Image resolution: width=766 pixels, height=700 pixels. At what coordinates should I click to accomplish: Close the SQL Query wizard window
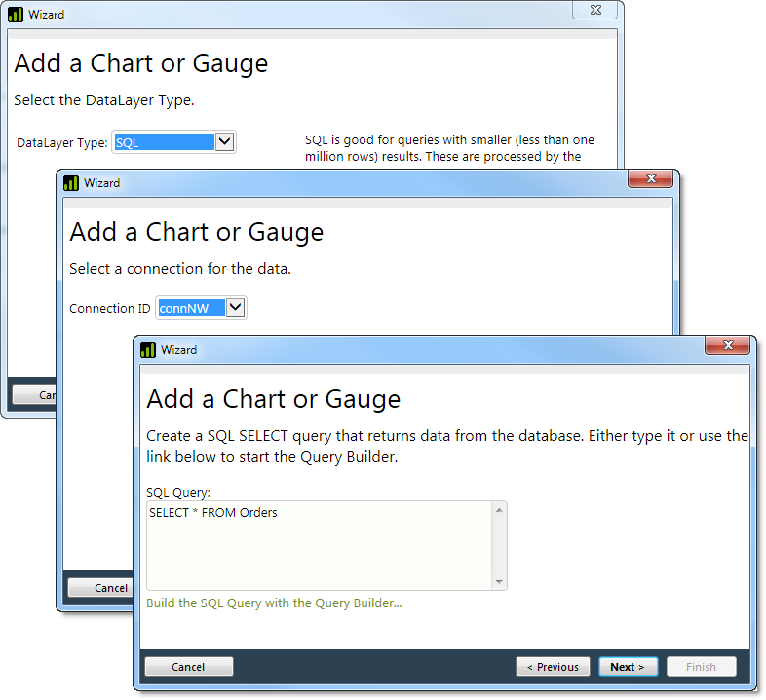[x=729, y=347]
